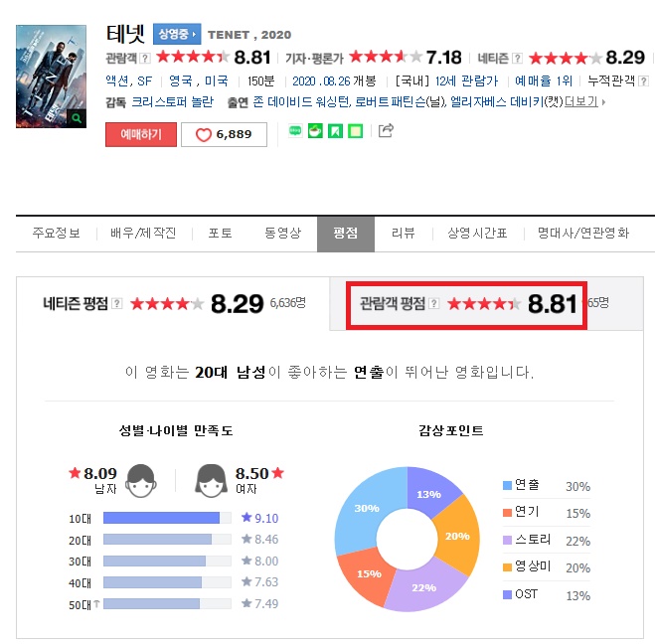Click help icon next to 관람객 in header
The height and width of the screenshot is (644, 655).
coord(144,58)
